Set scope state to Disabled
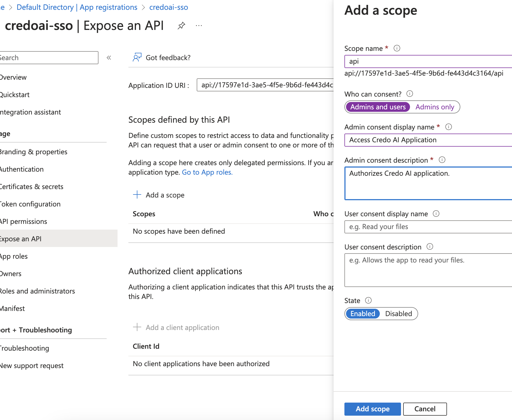The height and width of the screenshot is (420, 512). coord(399,314)
